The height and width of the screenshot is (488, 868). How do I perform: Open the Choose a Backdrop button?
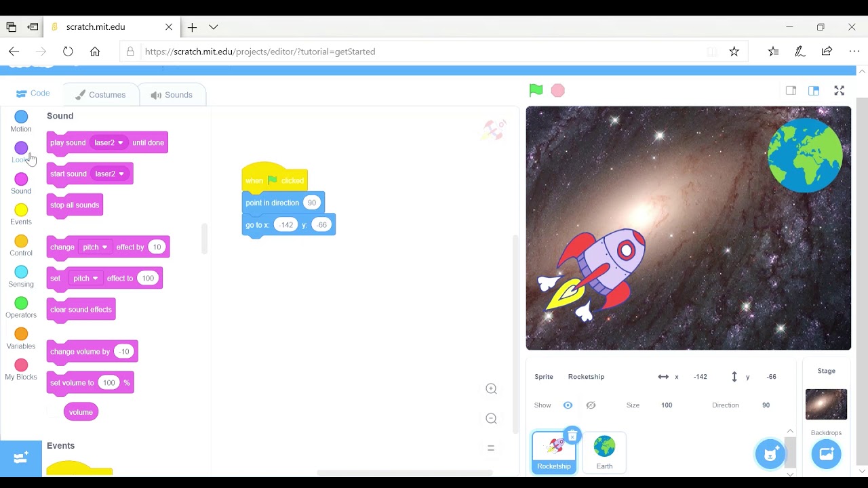[826, 453]
